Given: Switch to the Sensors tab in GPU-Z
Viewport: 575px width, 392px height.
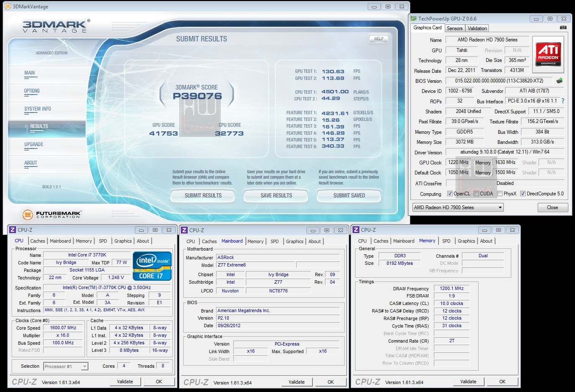Looking at the screenshot, I should [x=454, y=28].
